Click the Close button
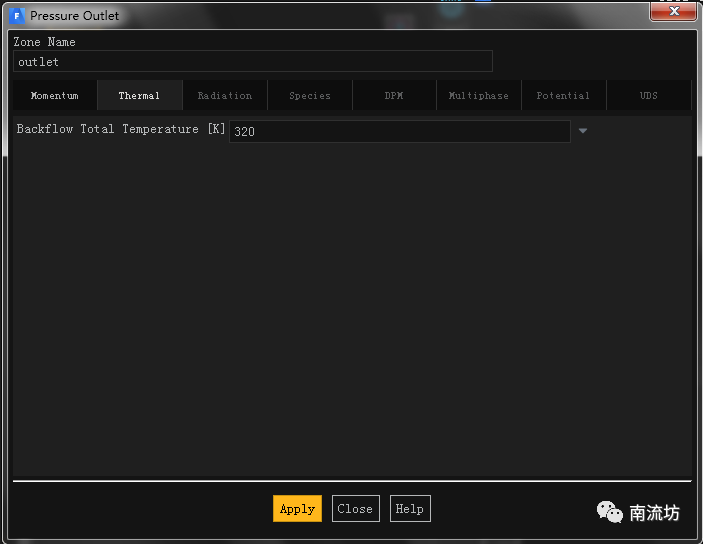The width and height of the screenshot is (703, 544). [x=356, y=509]
